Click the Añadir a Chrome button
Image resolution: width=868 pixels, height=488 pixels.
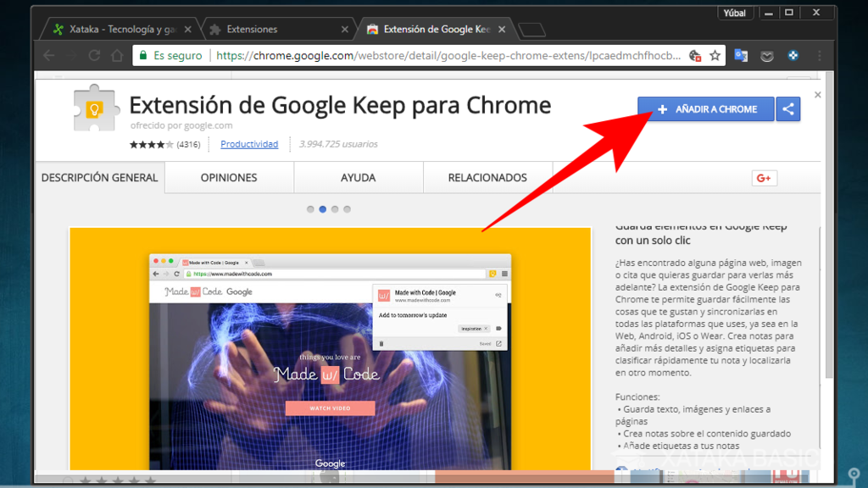coord(705,108)
